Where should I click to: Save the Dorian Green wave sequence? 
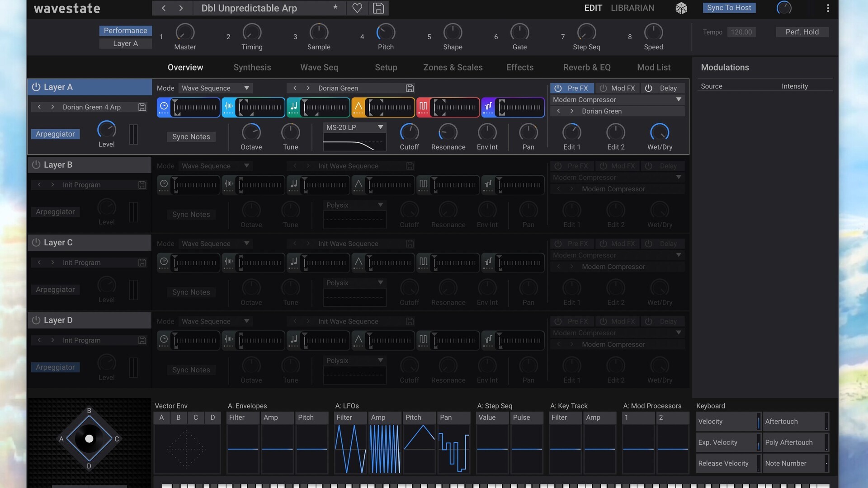pos(410,88)
